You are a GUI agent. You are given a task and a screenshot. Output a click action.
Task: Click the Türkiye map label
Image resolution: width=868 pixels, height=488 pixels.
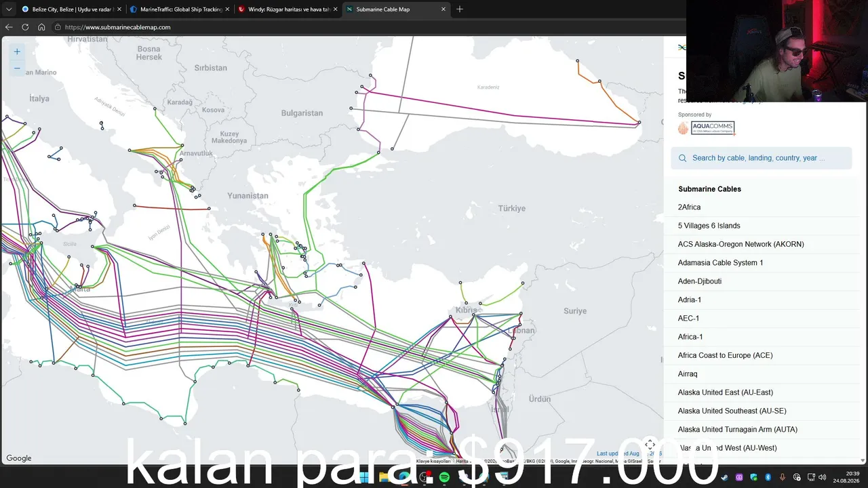coord(511,208)
